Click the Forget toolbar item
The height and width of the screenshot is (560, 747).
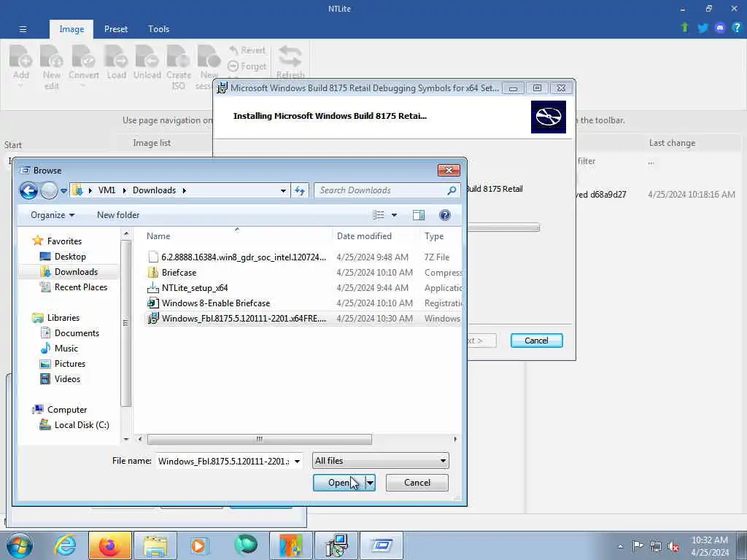click(247, 66)
